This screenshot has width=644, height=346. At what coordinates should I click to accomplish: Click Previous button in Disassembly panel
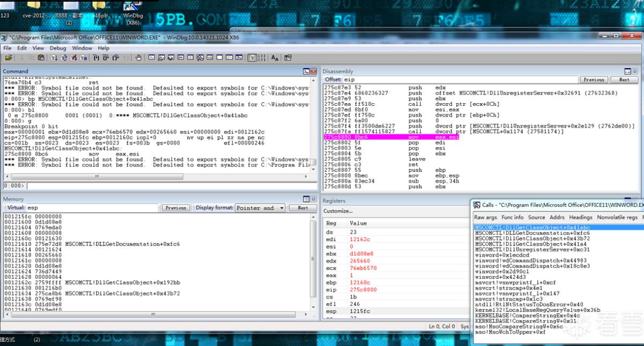594,80
